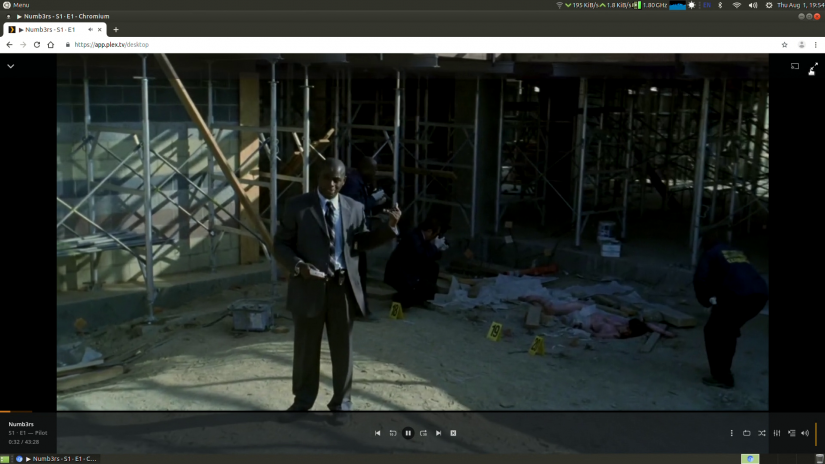Open the system Menu at top left

click(16, 5)
